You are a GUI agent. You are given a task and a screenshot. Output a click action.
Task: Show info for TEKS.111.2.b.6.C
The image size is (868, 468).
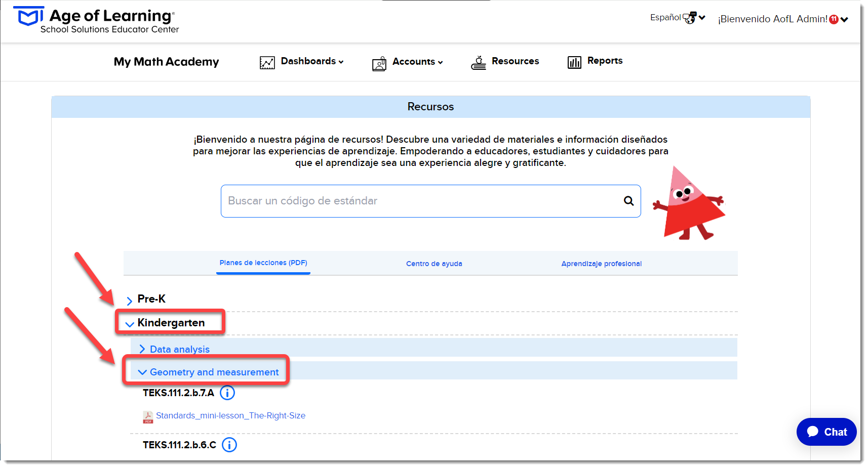229,445
